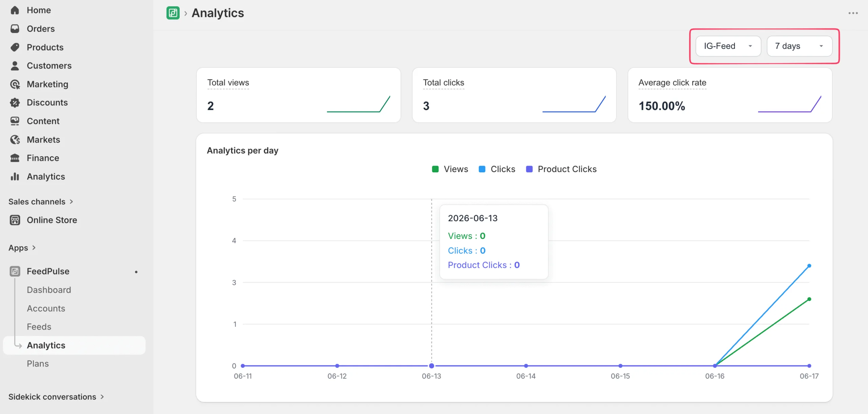
Task: Open Discounts page
Action: click(x=47, y=102)
